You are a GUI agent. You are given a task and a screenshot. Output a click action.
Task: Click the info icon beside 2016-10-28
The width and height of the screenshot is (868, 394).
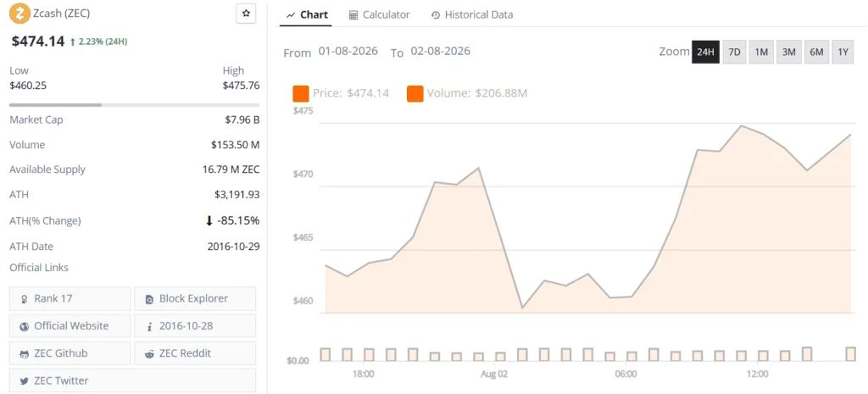(x=149, y=326)
